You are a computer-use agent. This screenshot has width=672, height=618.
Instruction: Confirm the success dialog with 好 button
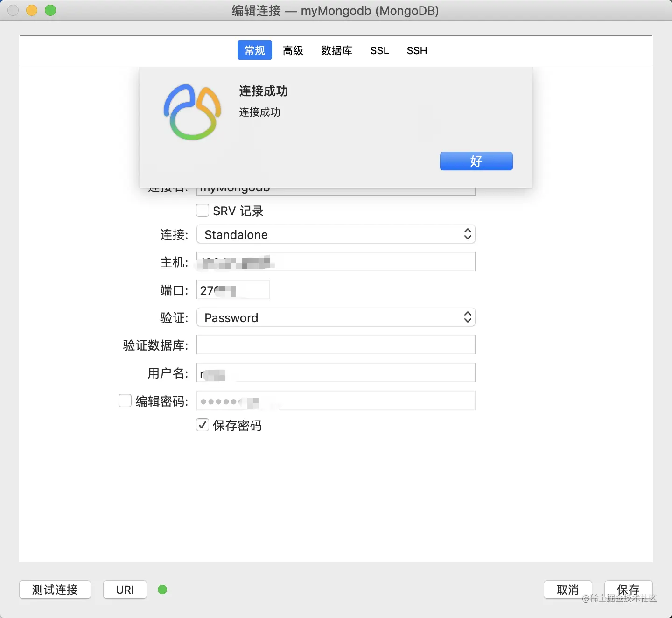click(476, 161)
